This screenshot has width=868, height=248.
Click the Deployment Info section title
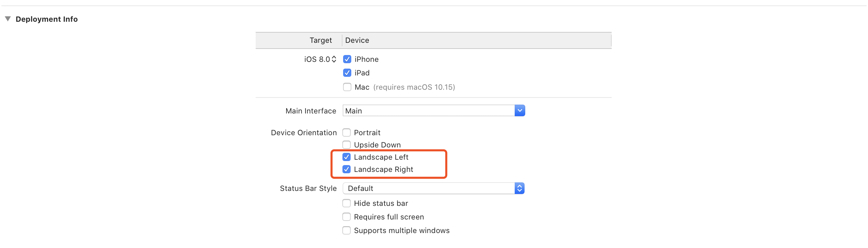point(46,19)
